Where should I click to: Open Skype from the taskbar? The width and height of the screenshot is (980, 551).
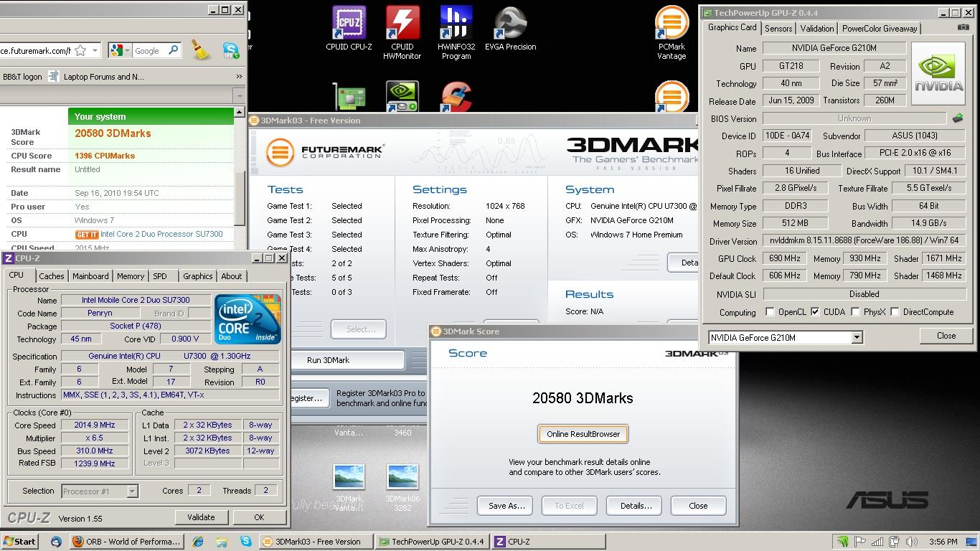click(x=245, y=542)
